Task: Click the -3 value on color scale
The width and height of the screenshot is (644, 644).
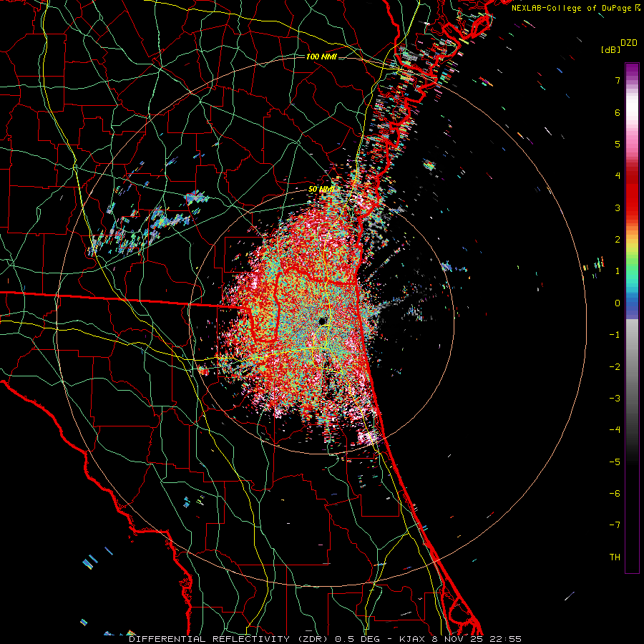Action: tap(615, 399)
